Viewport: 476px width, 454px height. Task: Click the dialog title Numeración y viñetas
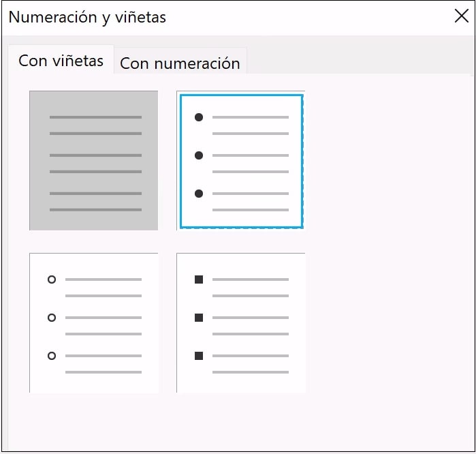pyautogui.click(x=87, y=17)
